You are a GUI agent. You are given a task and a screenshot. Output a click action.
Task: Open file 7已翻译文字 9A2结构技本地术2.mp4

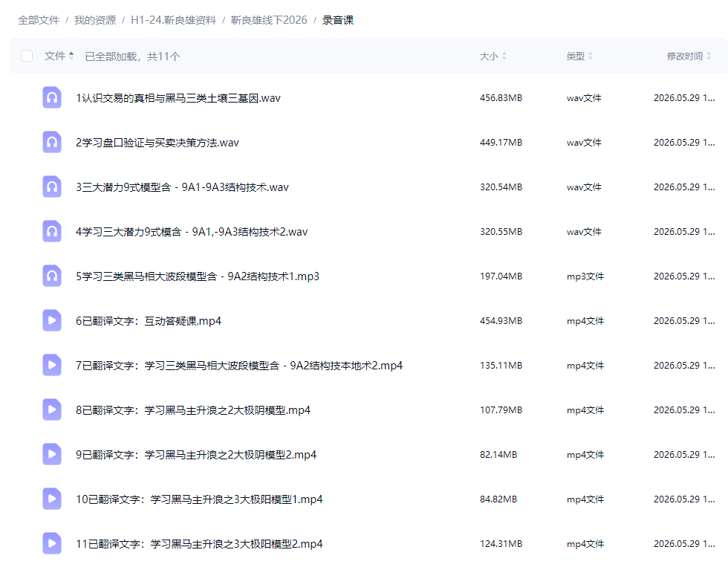[x=239, y=366]
